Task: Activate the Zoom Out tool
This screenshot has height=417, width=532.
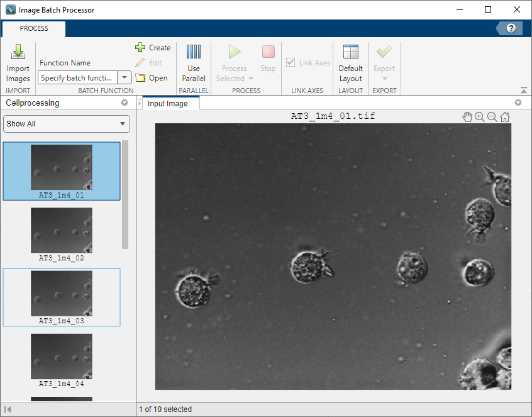Action: pyautogui.click(x=492, y=117)
